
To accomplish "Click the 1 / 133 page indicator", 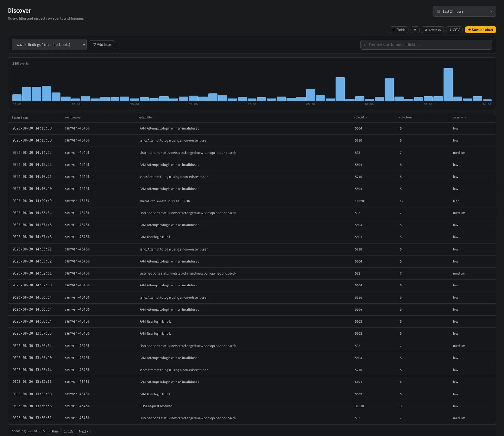I will [x=69, y=431].
